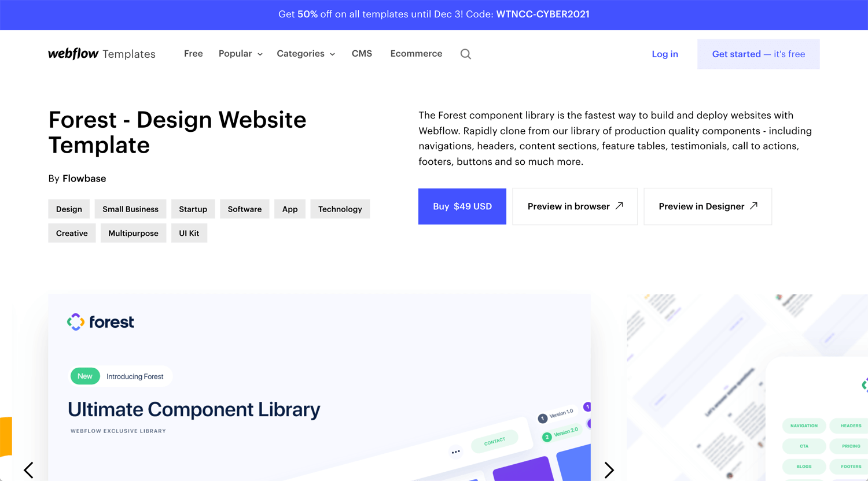Screen dimensions: 868x481
Task: Open the blurred second preview slide
Action: [747, 387]
